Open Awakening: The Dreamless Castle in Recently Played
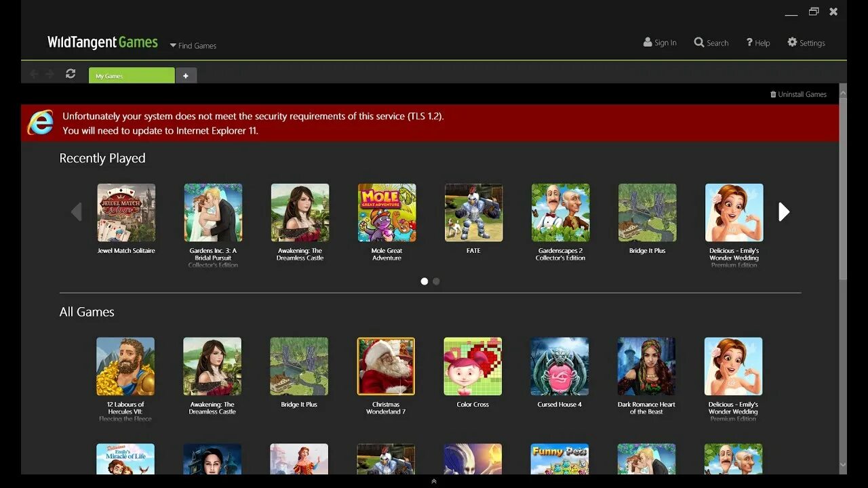Viewport: 868px width, 488px height. (x=300, y=213)
